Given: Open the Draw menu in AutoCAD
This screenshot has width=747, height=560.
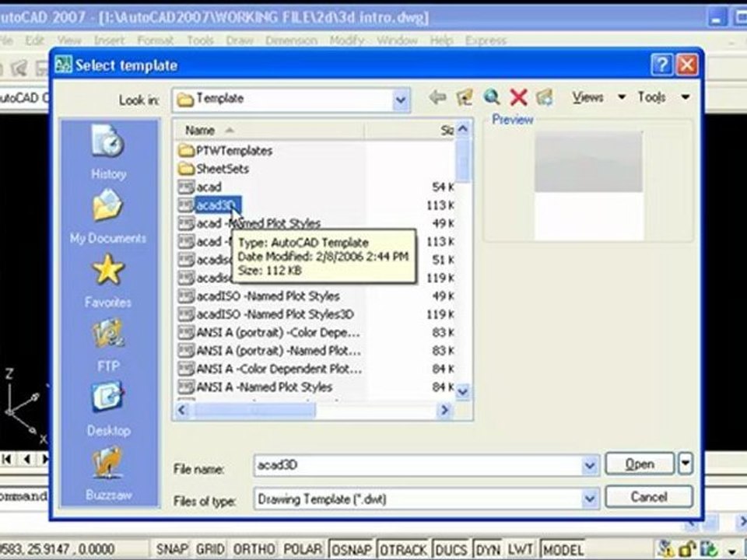Looking at the screenshot, I should coord(240,40).
